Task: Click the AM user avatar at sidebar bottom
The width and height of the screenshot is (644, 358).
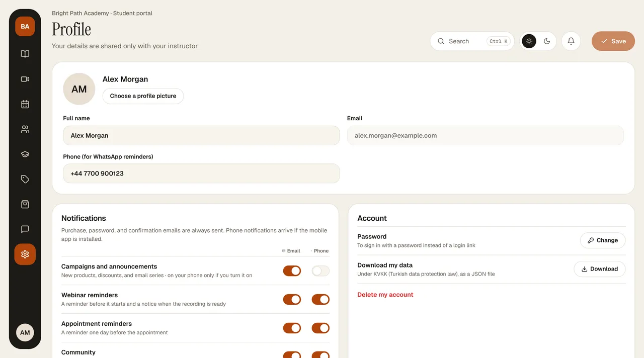Action: point(25,332)
